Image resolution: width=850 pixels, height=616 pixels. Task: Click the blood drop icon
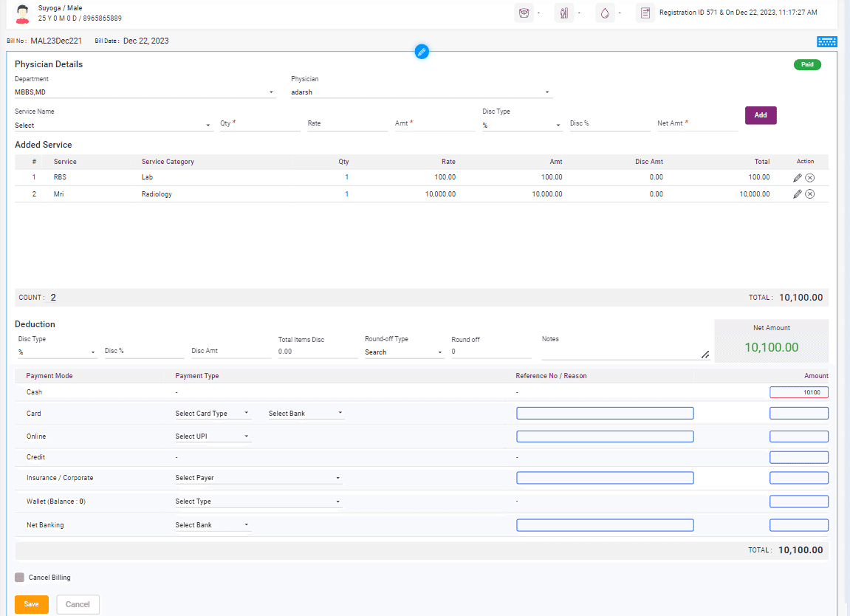[605, 13]
